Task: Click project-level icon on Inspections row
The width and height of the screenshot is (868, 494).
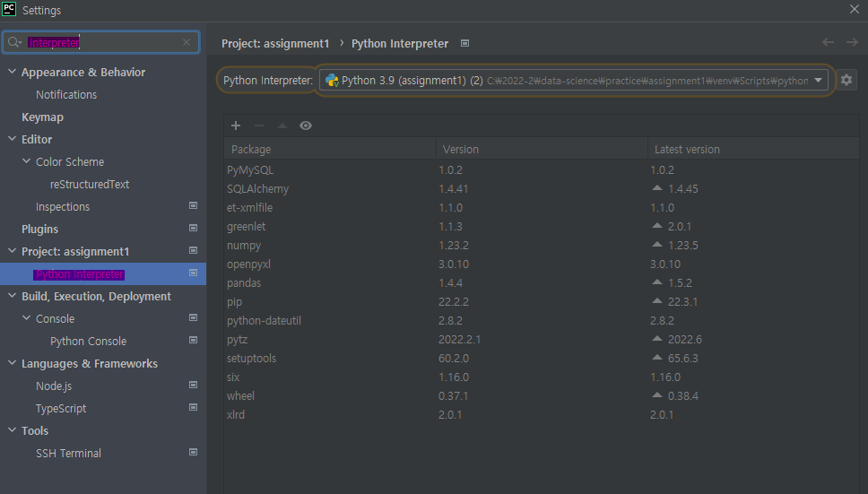Action: click(x=193, y=206)
